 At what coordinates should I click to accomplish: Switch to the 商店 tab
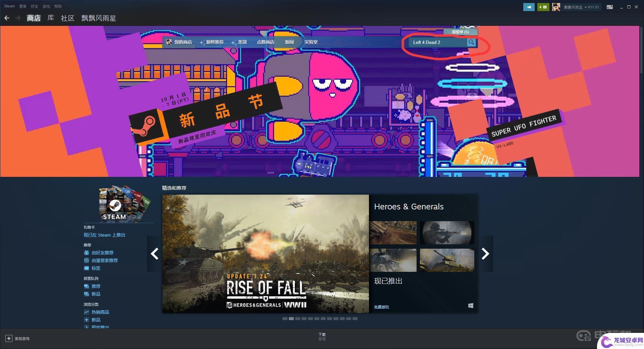[x=34, y=18]
